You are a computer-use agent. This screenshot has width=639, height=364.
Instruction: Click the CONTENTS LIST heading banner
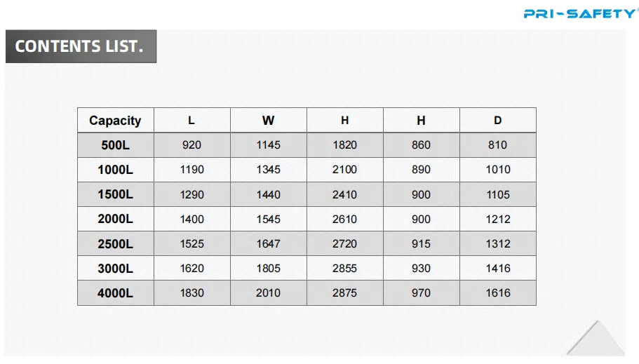click(x=80, y=47)
